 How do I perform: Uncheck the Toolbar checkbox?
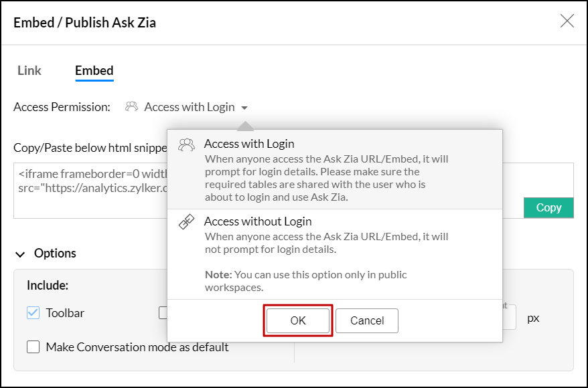(33, 313)
